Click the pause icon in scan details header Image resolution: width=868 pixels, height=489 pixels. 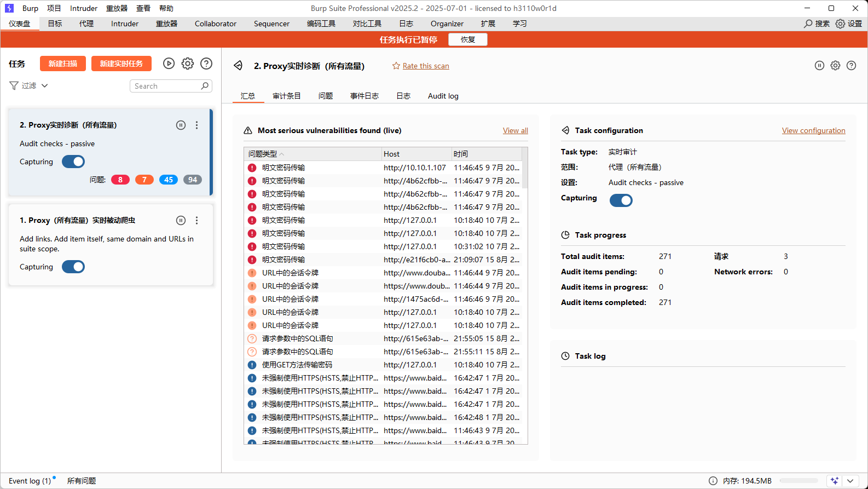pyautogui.click(x=819, y=66)
